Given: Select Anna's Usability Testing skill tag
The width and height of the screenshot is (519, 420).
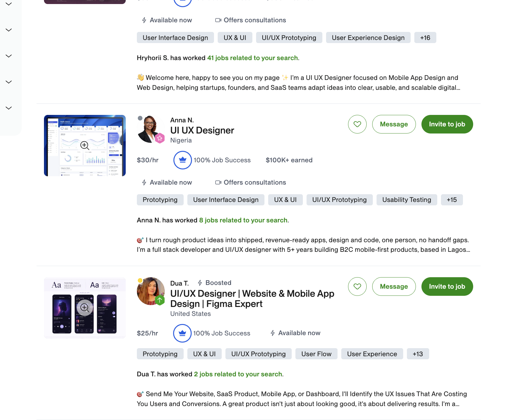Looking at the screenshot, I should [x=407, y=200].
